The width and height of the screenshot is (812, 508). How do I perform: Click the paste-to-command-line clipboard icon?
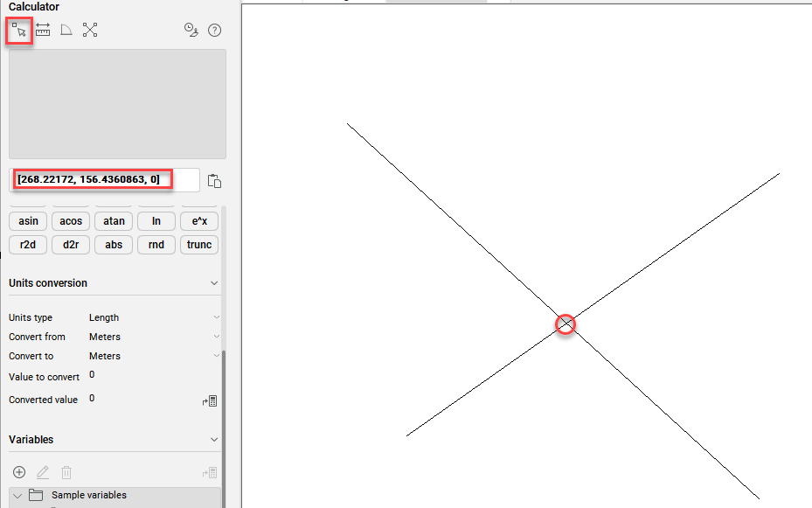point(214,181)
